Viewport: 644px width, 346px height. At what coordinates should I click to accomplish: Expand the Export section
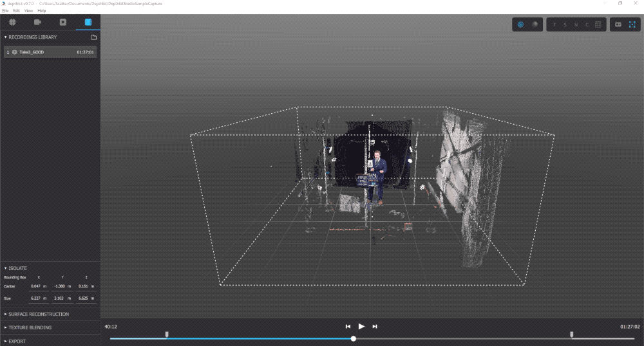point(17,341)
